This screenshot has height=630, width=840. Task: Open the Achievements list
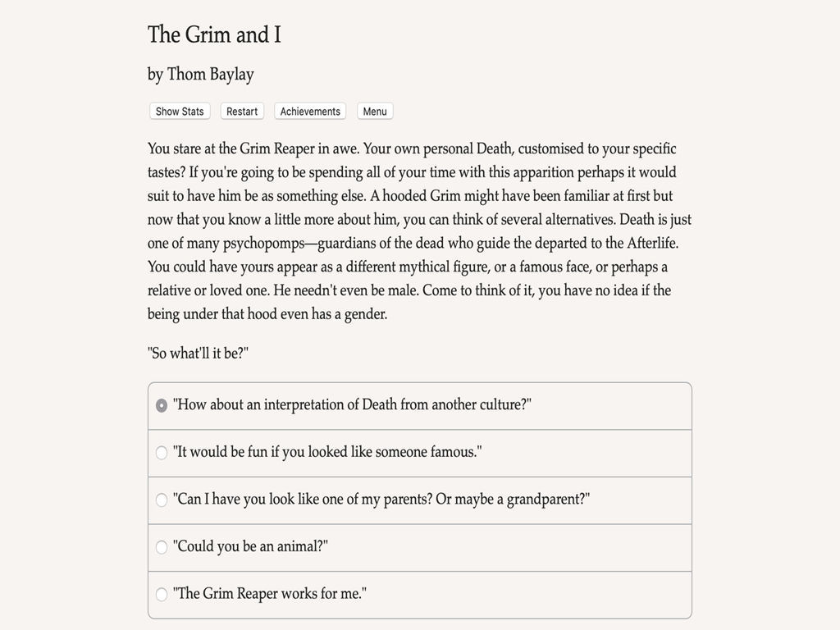(x=310, y=112)
